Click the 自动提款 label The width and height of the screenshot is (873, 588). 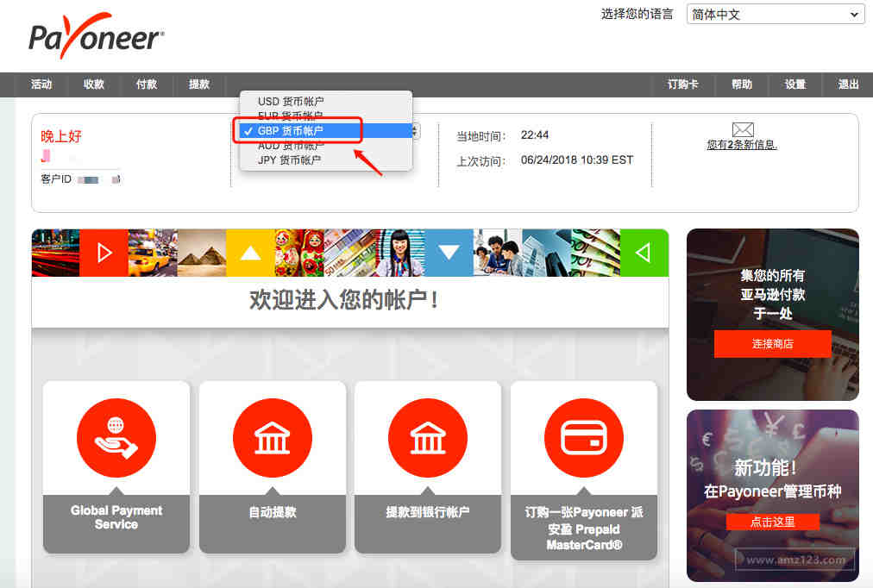pos(273,512)
